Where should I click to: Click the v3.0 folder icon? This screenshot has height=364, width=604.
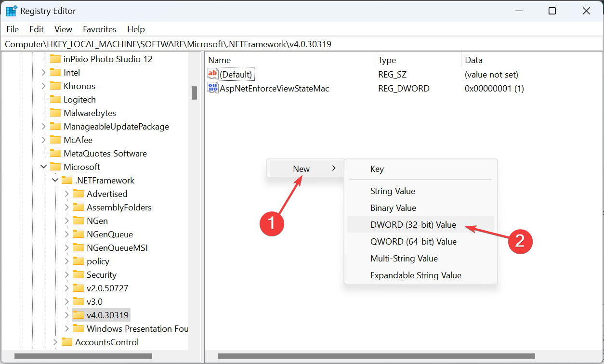78,301
